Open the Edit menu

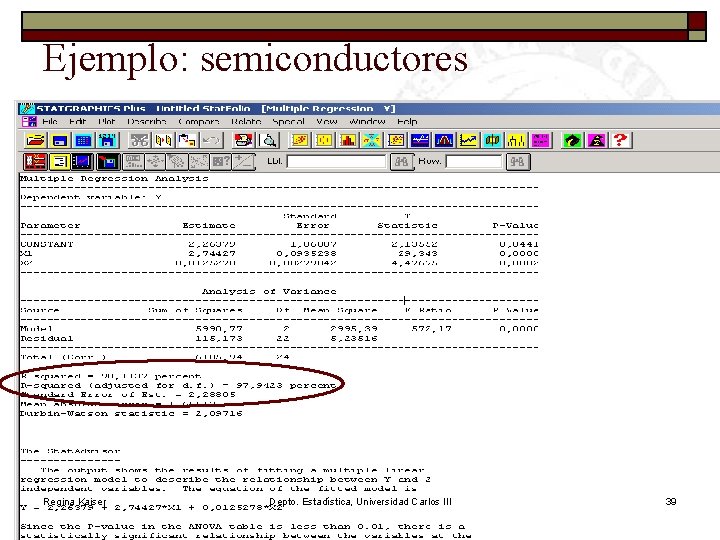click(x=78, y=122)
